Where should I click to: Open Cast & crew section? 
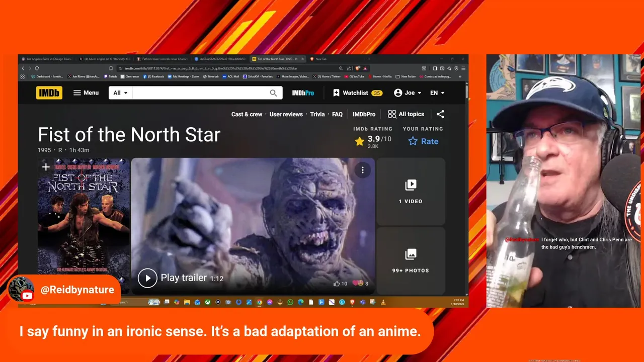[x=247, y=114]
